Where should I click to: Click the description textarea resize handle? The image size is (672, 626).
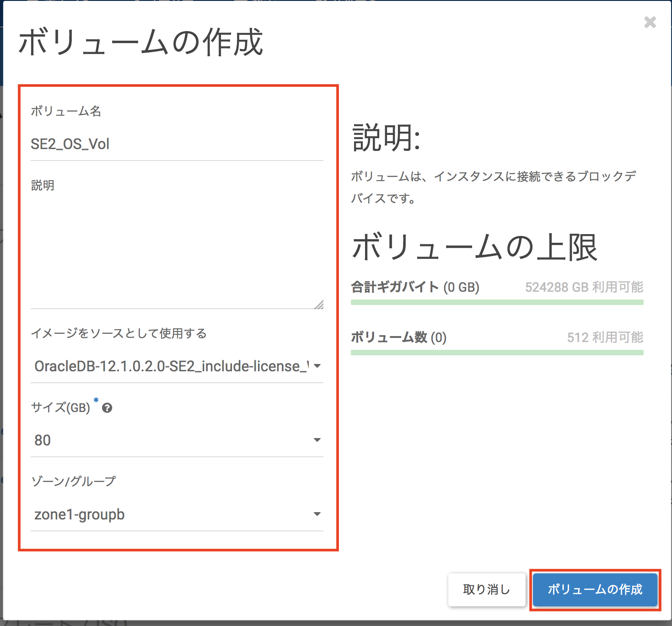319,305
